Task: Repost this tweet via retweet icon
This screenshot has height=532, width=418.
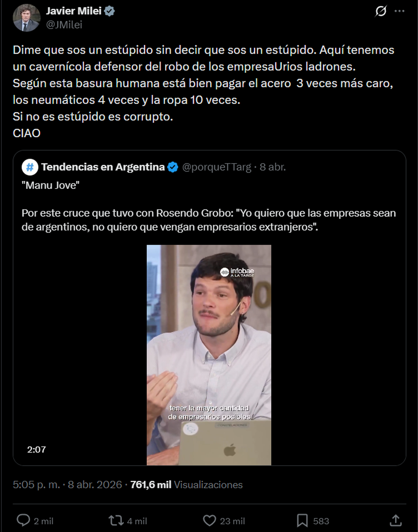Action: click(x=116, y=521)
